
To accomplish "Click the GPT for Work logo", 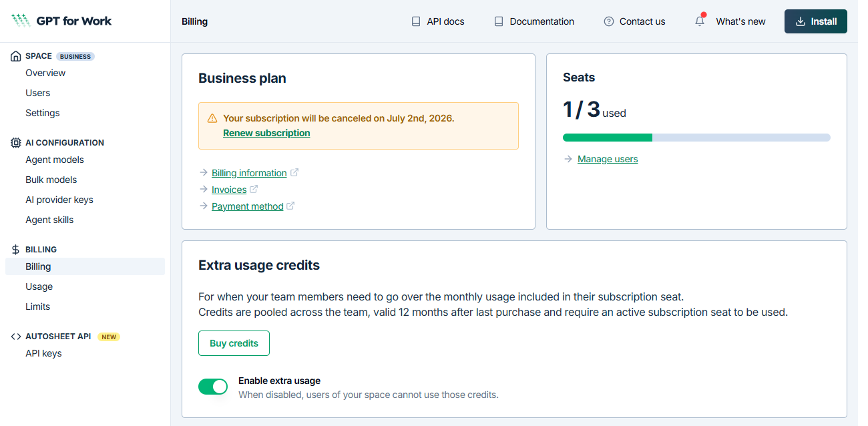I will pyautogui.click(x=61, y=21).
